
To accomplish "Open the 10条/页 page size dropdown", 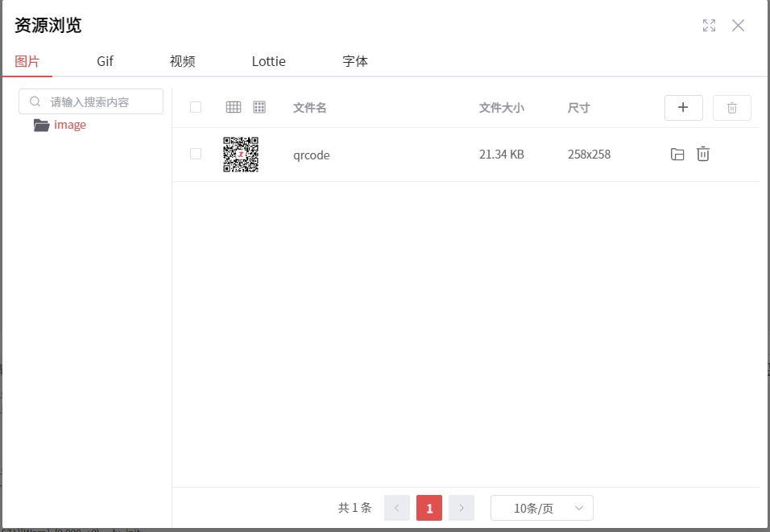I will pyautogui.click(x=541, y=508).
